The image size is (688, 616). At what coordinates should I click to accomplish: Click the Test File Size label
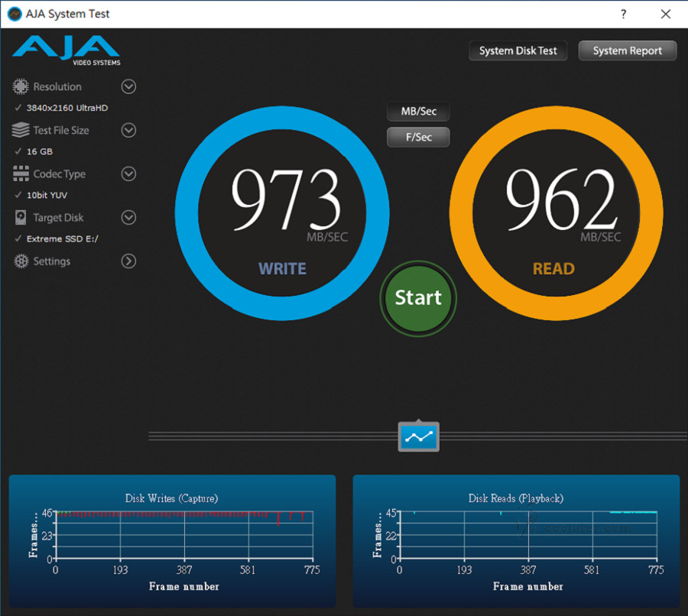61,130
